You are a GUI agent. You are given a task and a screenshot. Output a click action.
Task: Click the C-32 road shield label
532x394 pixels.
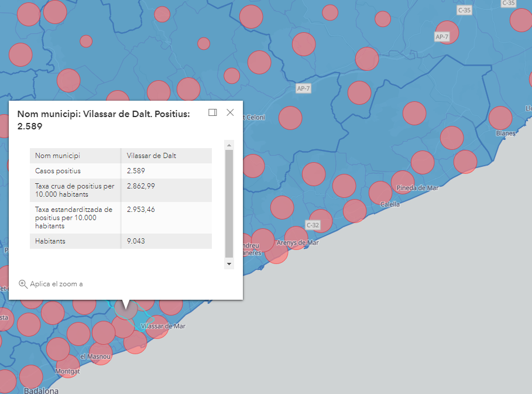pyautogui.click(x=313, y=225)
